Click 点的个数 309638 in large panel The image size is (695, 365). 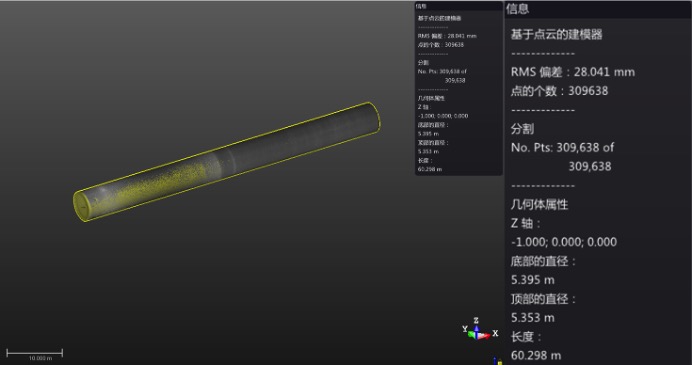click(x=559, y=91)
